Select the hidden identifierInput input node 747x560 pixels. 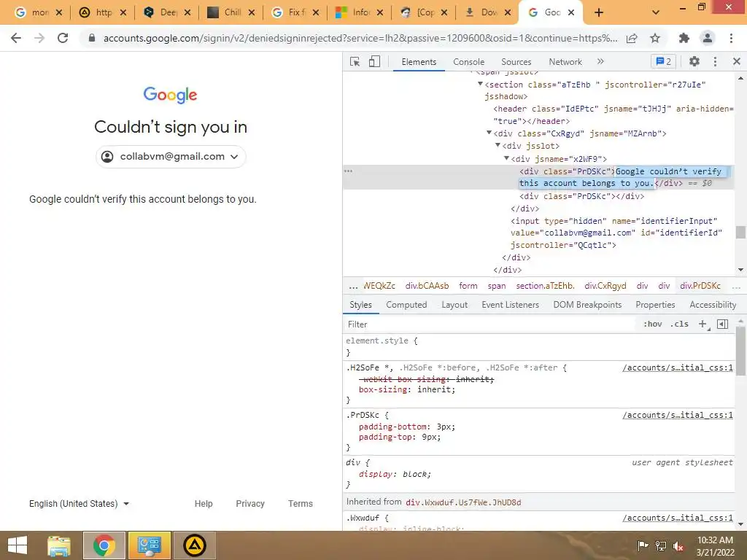[x=616, y=233]
